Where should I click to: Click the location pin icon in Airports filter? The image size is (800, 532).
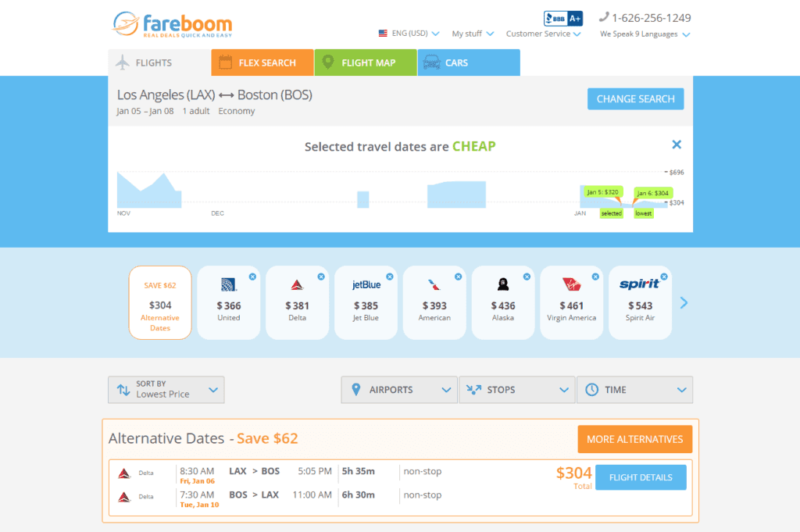[x=356, y=390]
